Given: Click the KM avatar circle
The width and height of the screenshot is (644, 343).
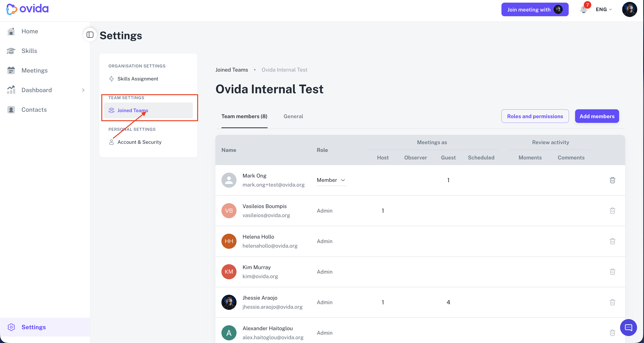Looking at the screenshot, I should coord(229,272).
